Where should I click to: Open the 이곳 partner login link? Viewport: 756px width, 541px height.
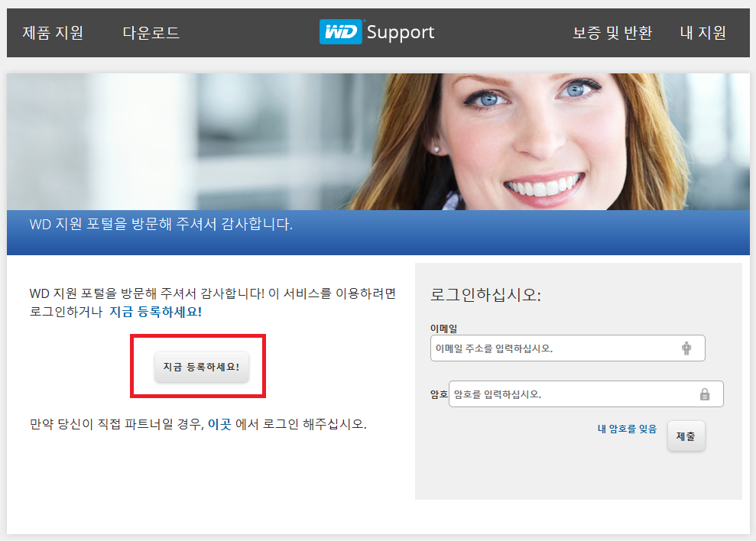tap(219, 424)
